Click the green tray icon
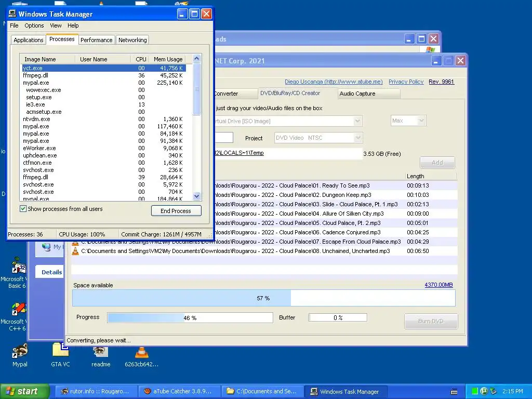The width and height of the screenshot is (532, 399). click(x=475, y=391)
